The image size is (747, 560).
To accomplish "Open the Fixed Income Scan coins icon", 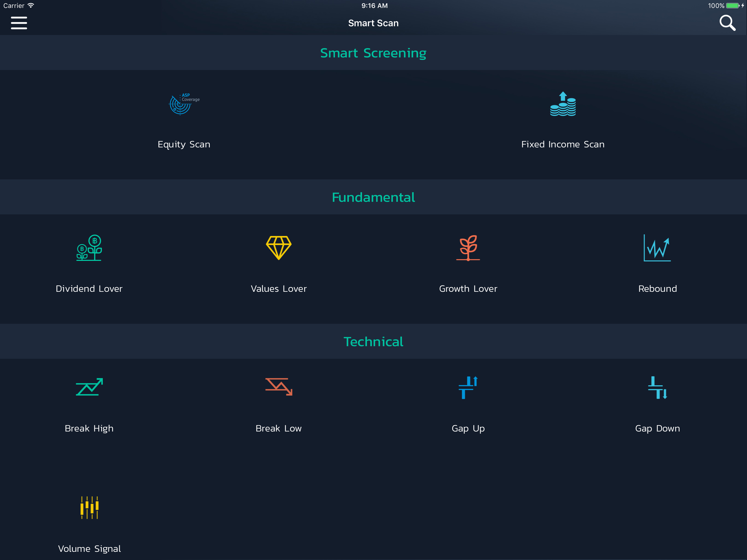I will (563, 104).
